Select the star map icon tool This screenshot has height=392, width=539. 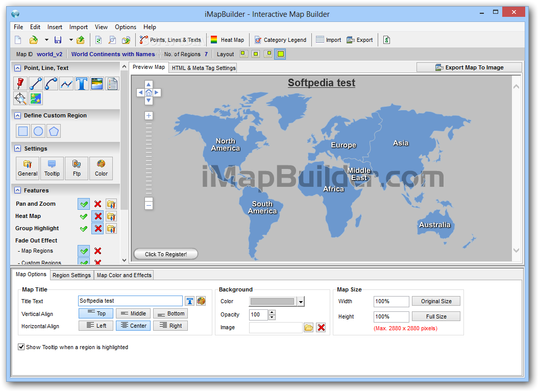point(35,99)
